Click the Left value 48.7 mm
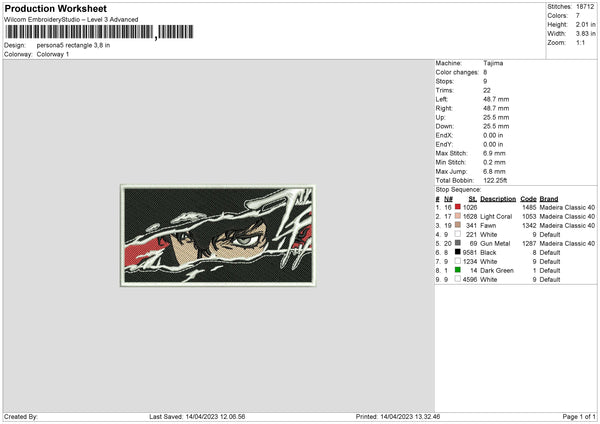This screenshot has height=424, width=600. point(496,99)
